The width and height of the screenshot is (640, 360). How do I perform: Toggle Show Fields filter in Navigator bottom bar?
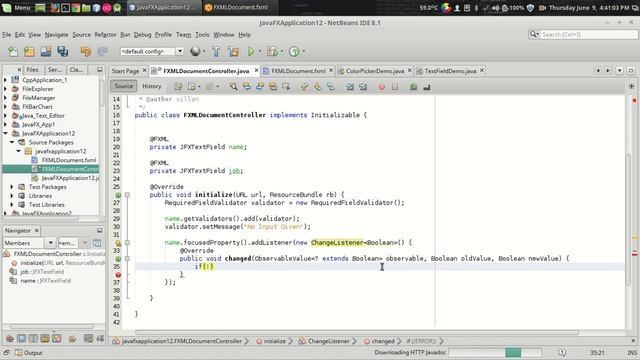point(22,338)
